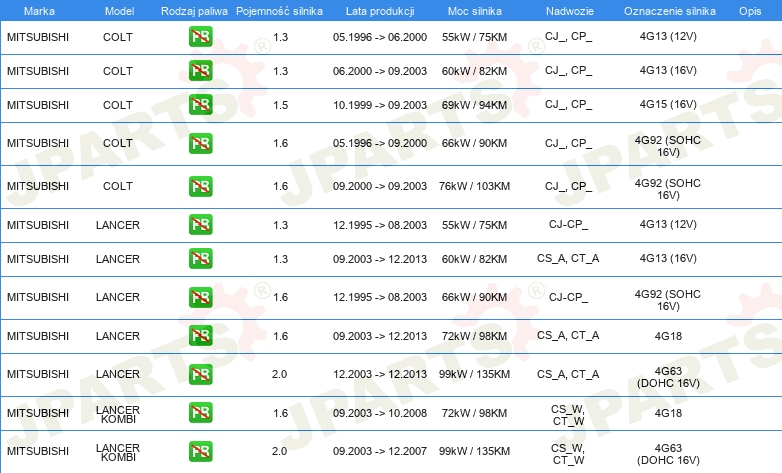782x473 pixels.
Task: Select the 06.2000 -> 09.2003 date cell
Action: pyautogui.click(x=380, y=71)
